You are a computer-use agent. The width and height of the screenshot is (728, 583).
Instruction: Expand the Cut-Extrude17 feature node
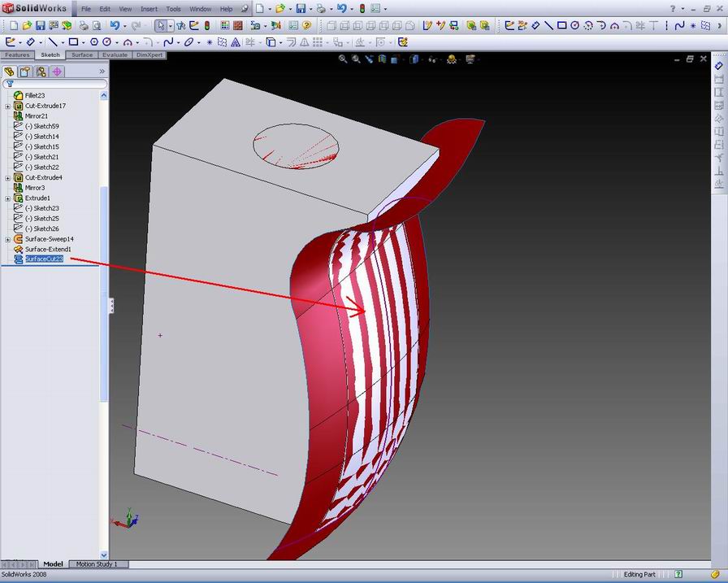(x=6, y=106)
